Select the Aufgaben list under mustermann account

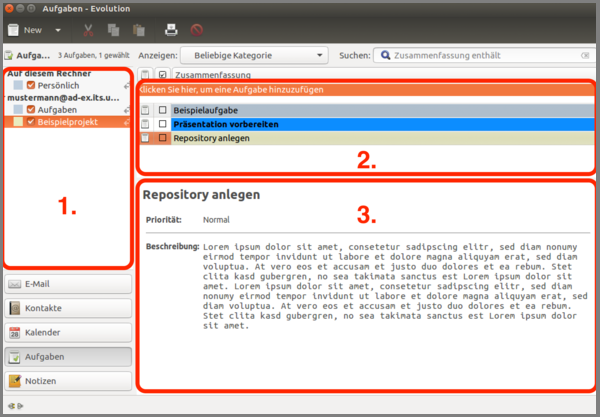[x=58, y=109]
